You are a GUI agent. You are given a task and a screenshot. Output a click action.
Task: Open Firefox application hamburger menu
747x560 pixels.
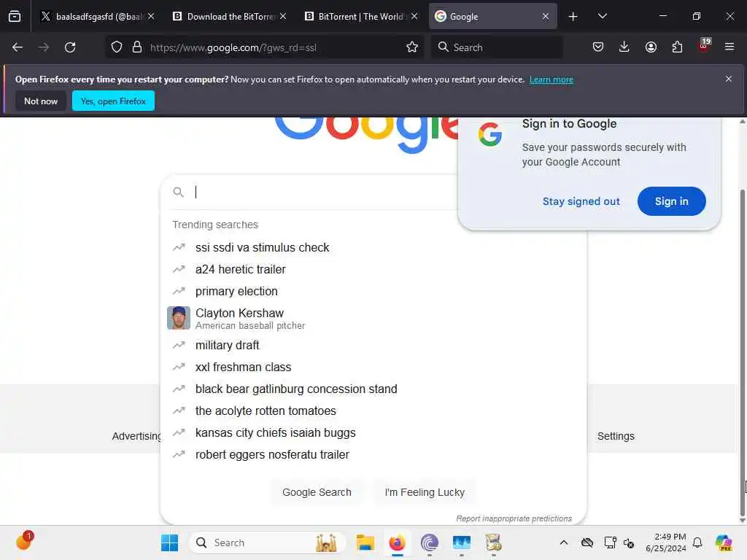(x=729, y=47)
